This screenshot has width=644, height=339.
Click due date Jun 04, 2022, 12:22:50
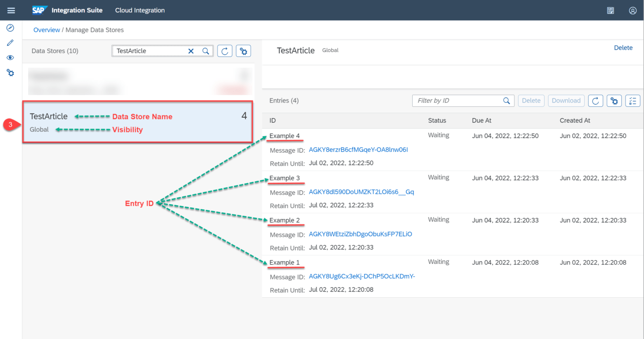(505, 136)
